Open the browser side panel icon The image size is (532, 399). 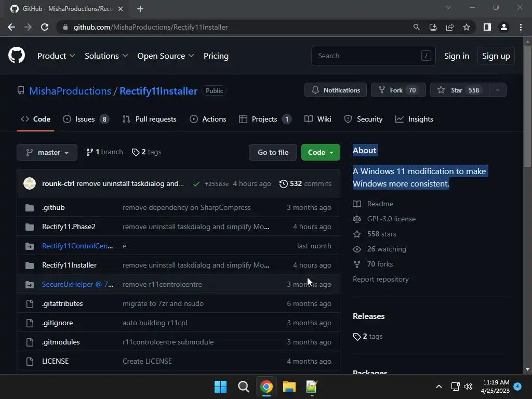[x=487, y=27]
